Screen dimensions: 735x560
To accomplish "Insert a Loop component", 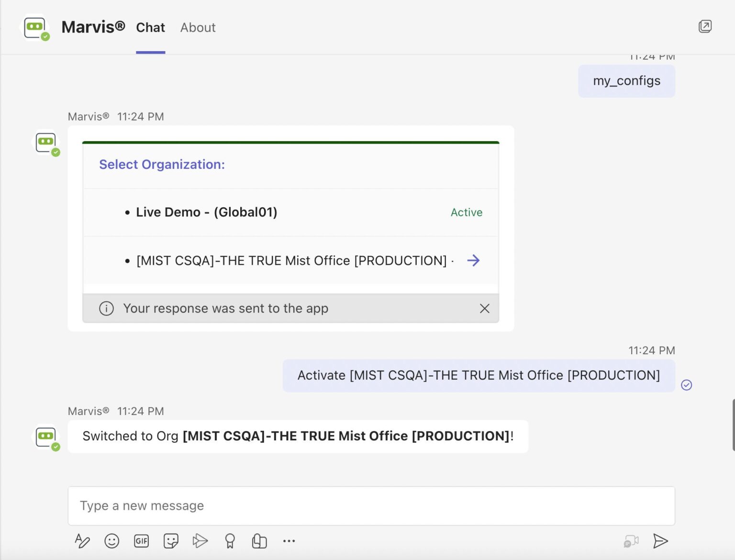I will 259,541.
